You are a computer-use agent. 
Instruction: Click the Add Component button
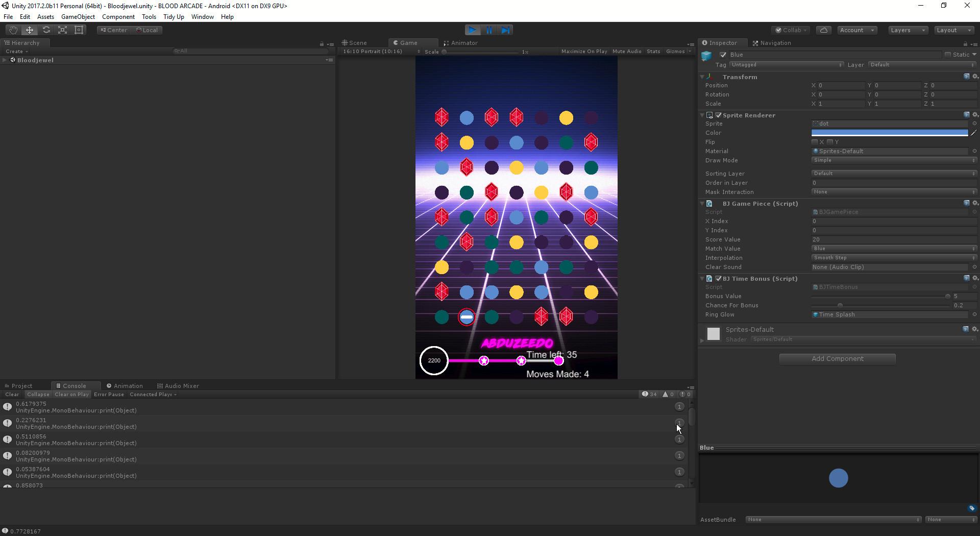click(838, 359)
